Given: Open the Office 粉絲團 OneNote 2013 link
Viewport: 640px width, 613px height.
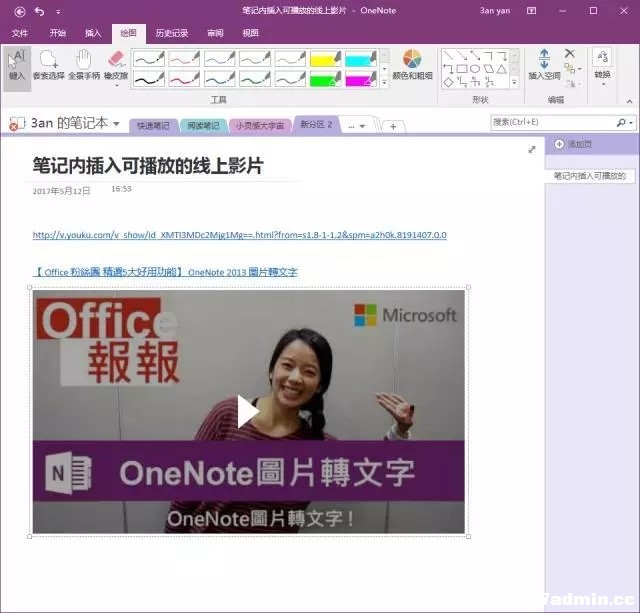Looking at the screenshot, I should (x=165, y=272).
